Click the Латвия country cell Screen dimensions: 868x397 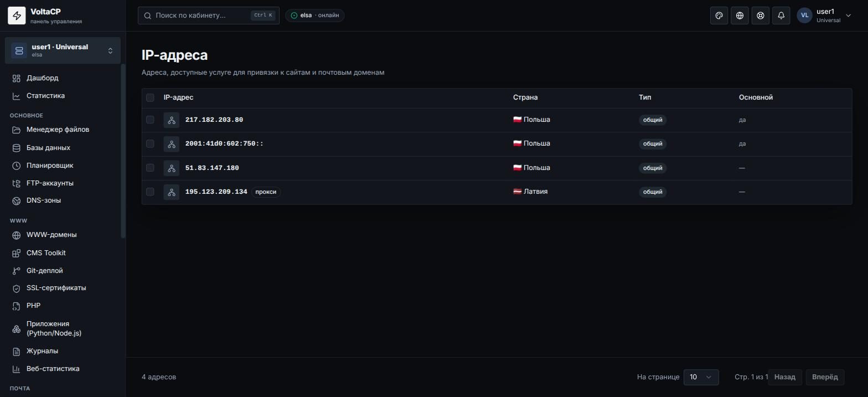coord(530,192)
